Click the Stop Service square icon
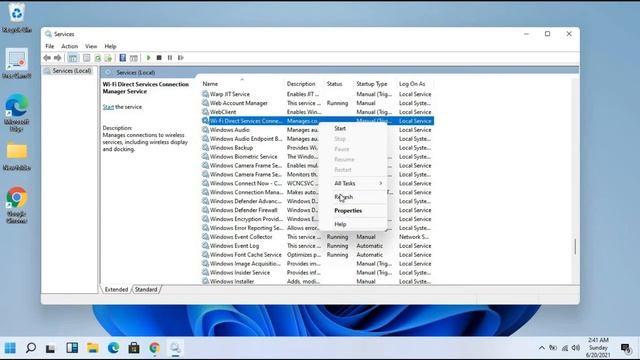Viewport: 640px width, 360px height. 159,58
